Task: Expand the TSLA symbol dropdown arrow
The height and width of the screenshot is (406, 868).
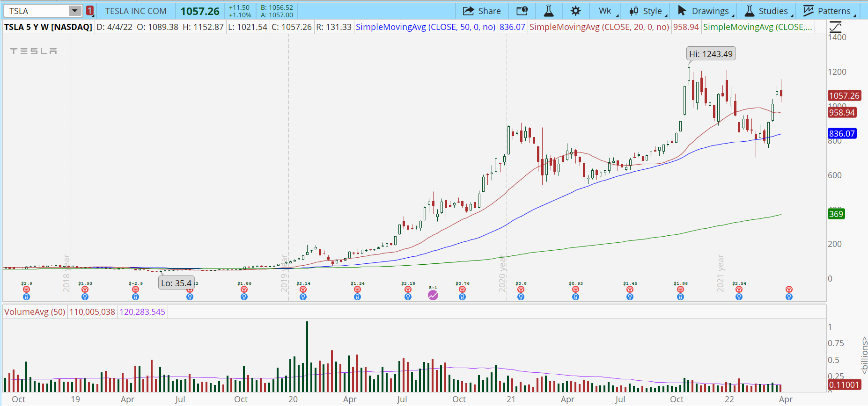Action: tap(75, 11)
